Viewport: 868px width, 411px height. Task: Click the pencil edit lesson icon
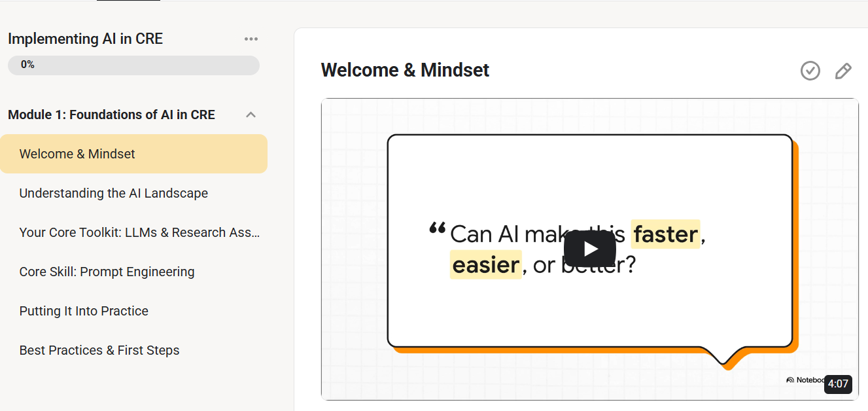click(843, 71)
